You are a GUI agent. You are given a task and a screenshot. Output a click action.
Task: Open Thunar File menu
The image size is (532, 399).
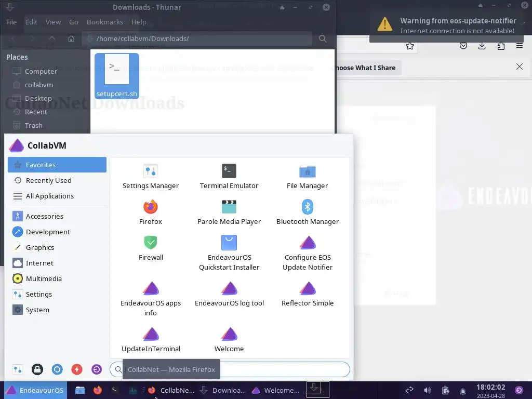pos(11,22)
